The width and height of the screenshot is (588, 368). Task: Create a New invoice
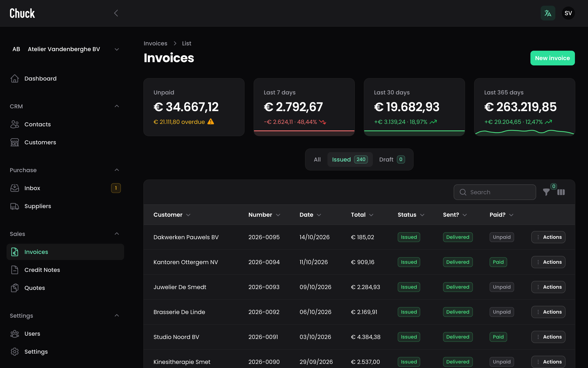552,58
